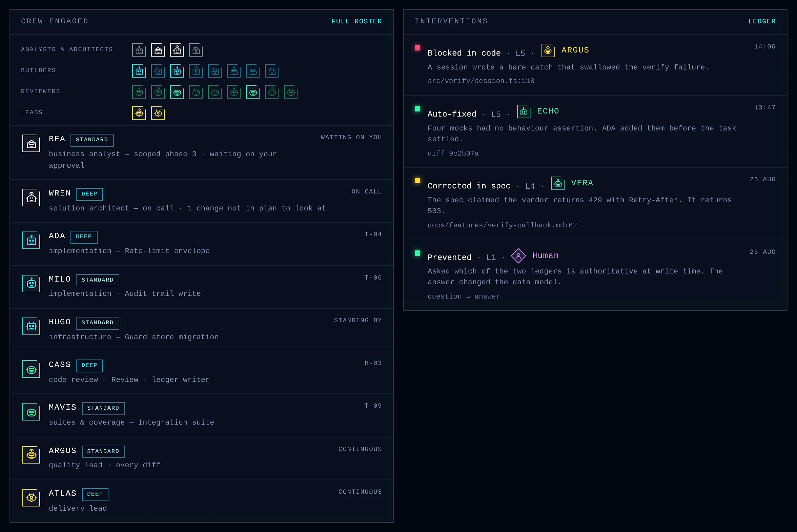Click 14:06 timestamp on Blocked entry
The image size is (797, 532).
click(765, 46)
